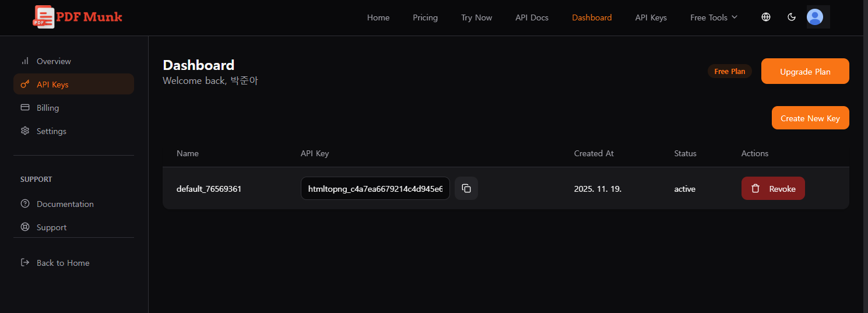Screen dimensions: 868x313
Task: Toggle dark mode with moon icon
Action: (792, 17)
